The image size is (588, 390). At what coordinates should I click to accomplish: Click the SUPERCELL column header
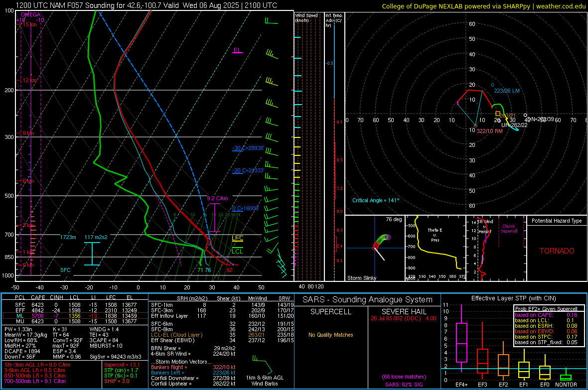331,312
